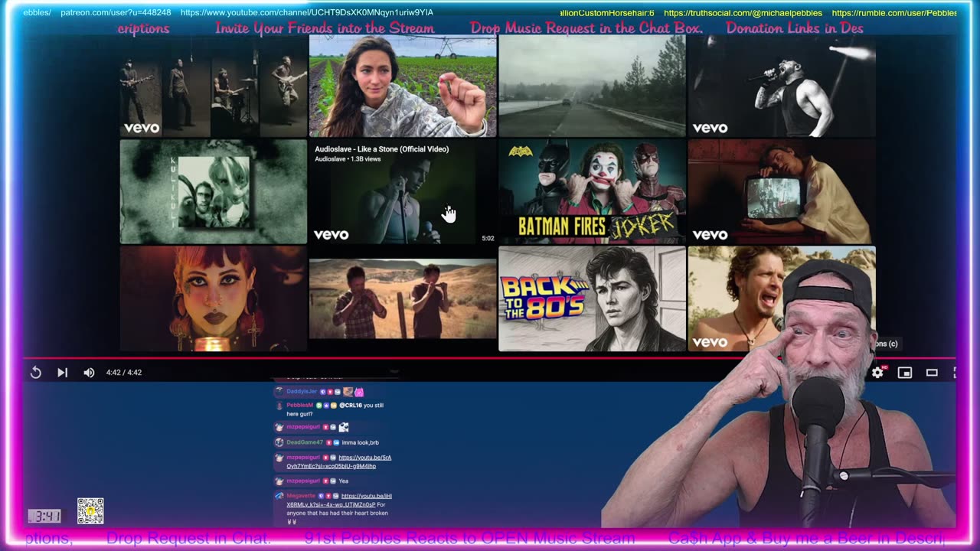Open the green-tinted faces video thumbnail
Image resolution: width=980 pixels, height=551 pixels.
pos(214,191)
